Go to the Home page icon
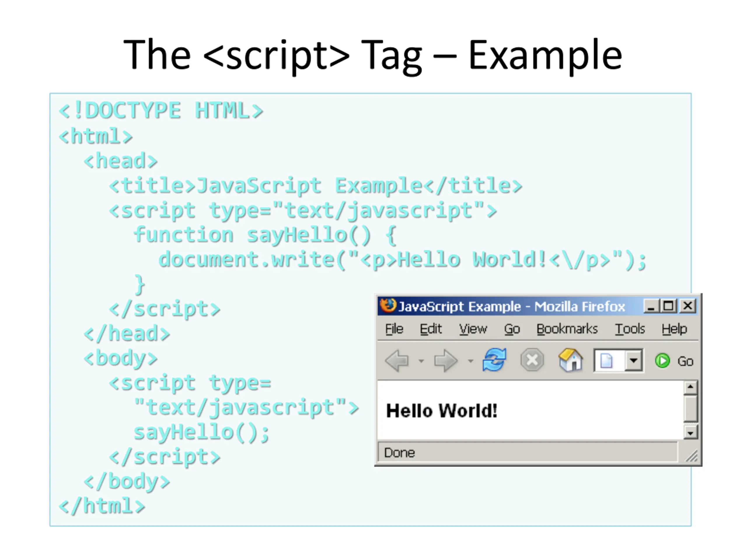 point(570,360)
